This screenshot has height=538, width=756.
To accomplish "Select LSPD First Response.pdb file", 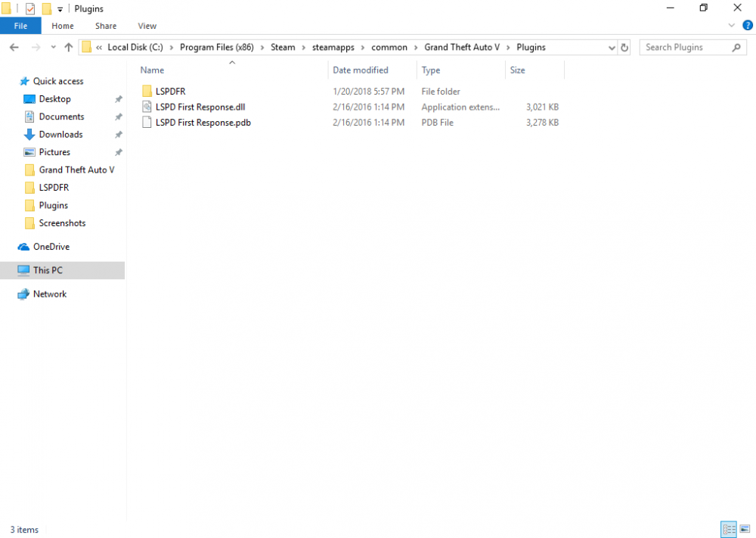I will coord(203,122).
